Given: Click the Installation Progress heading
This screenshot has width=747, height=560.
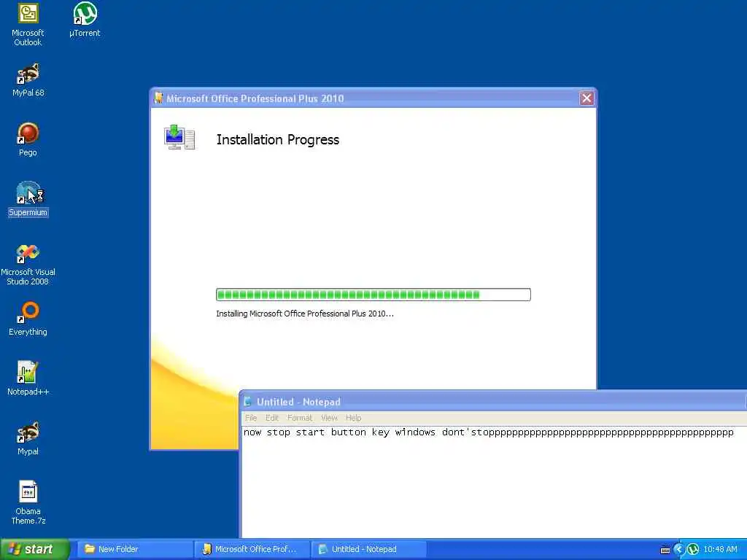Looking at the screenshot, I should (278, 139).
